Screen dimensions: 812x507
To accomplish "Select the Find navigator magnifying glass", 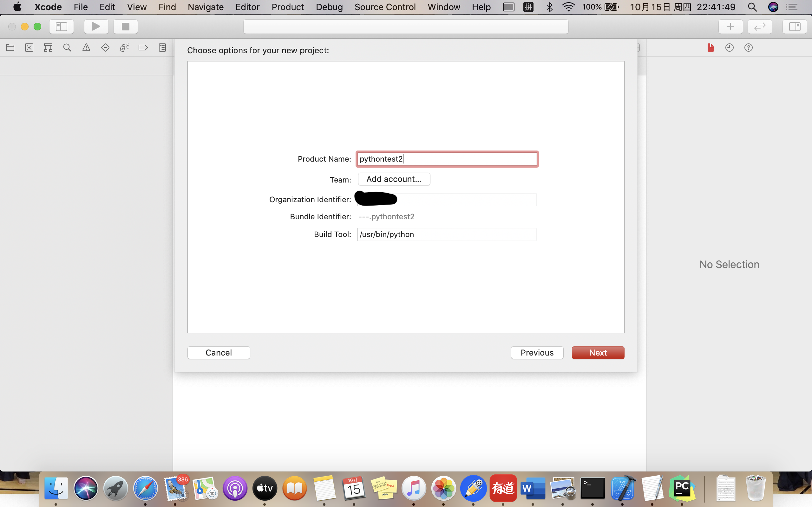I will click(x=67, y=47).
